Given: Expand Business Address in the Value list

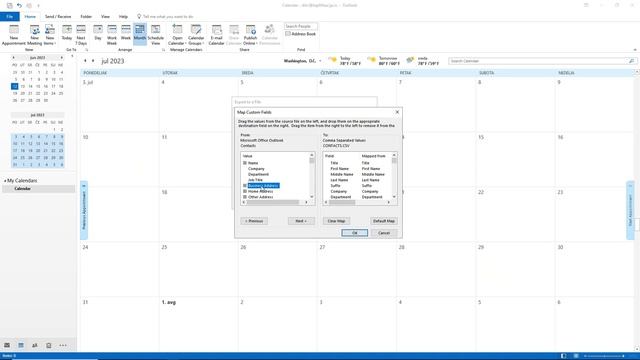Looking at the screenshot, I should tap(245, 186).
